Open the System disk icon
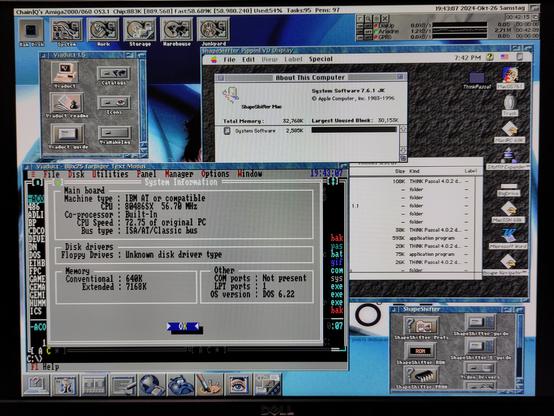The height and width of the screenshot is (416, 554). [x=66, y=33]
